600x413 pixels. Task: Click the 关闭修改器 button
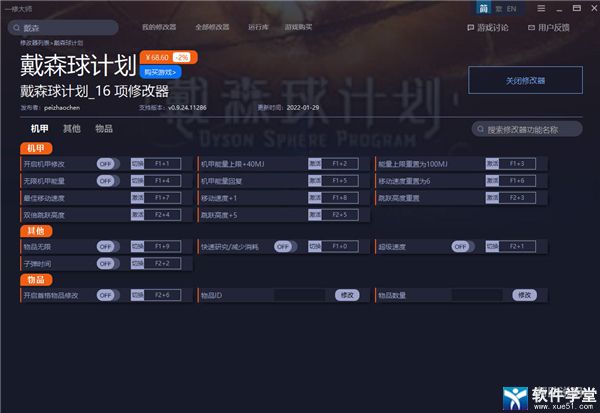(525, 80)
